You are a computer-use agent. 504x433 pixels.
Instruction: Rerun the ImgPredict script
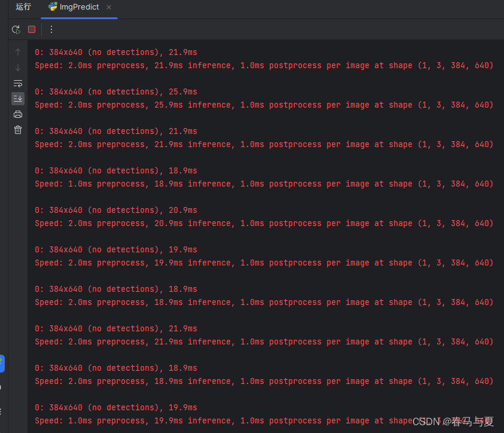point(16,29)
